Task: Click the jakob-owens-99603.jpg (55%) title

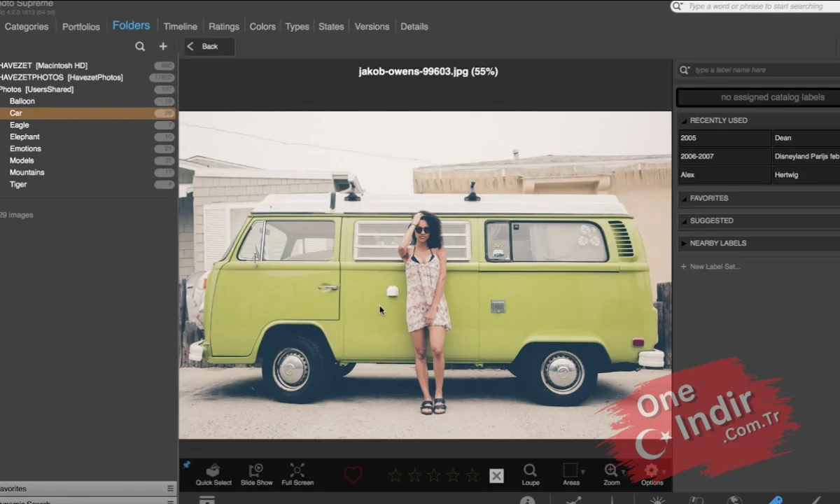Action: 428,71
